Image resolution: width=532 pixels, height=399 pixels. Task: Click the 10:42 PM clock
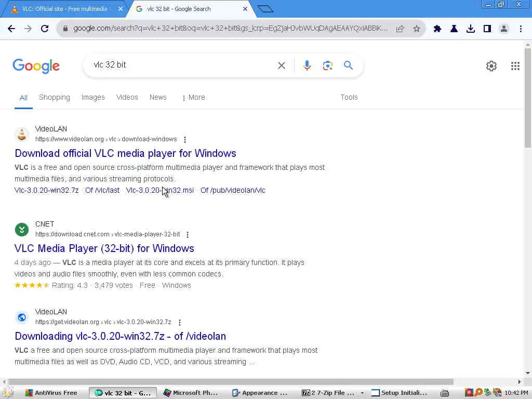click(x=516, y=393)
